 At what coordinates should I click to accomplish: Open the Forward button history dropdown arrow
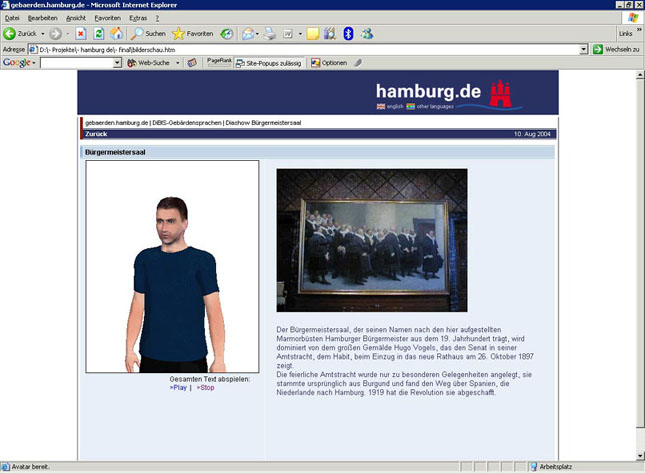[68, 34]
